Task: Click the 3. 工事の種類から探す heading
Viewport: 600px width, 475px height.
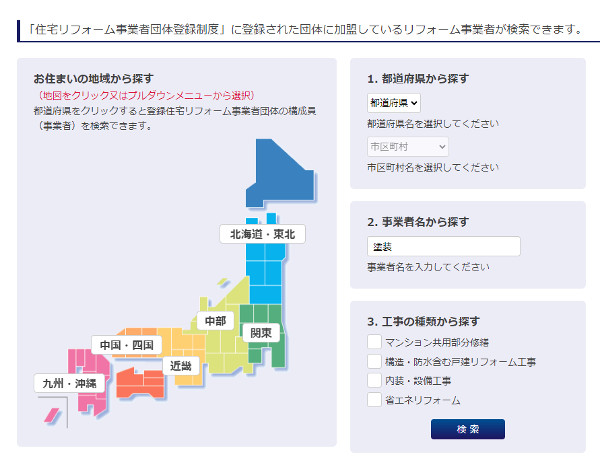Action: pyautogui.click(x=423, y=322)
